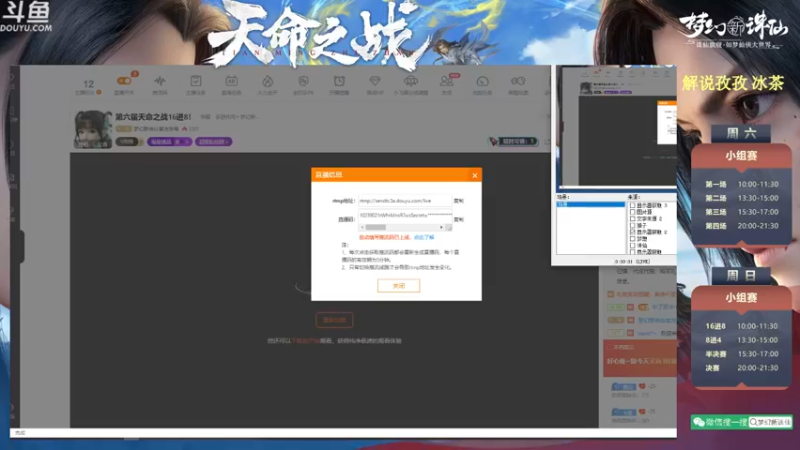Click the 完成 status bar text
This screenshot has height=450, width=800.
pos(20,433)
